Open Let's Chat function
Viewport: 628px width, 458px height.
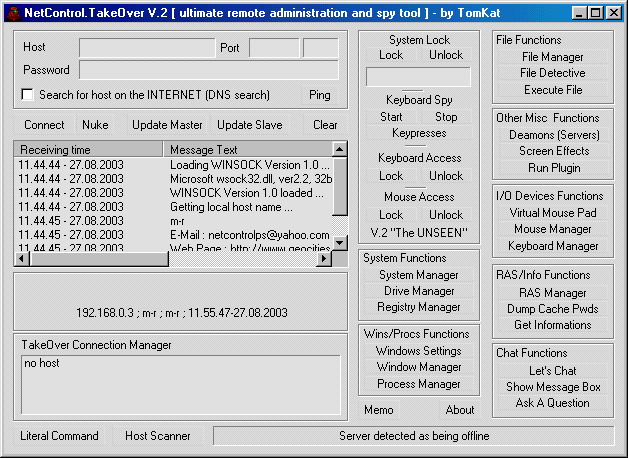coord(552,371)
